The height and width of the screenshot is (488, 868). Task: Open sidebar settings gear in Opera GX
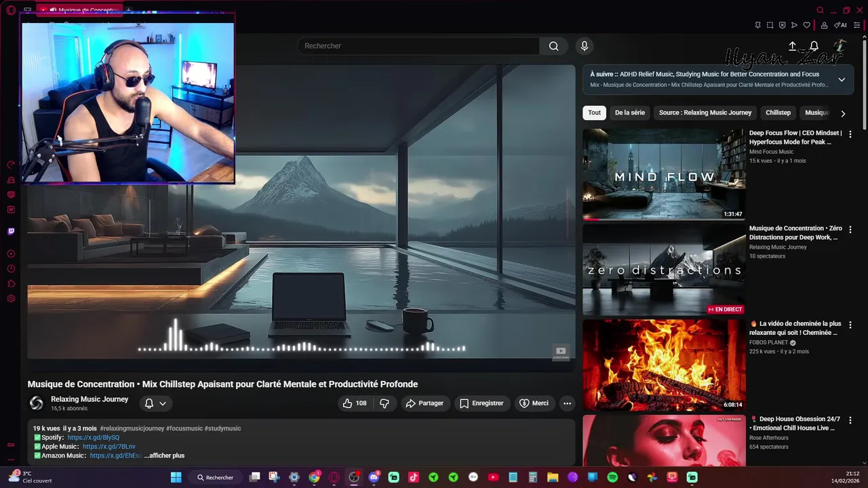pos(11,299)
